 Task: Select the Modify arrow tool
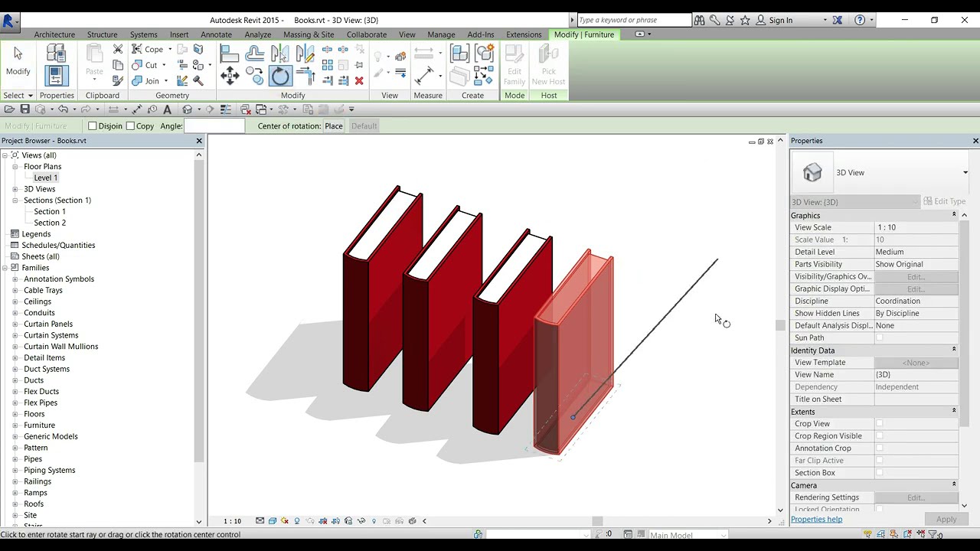[18, 61]
